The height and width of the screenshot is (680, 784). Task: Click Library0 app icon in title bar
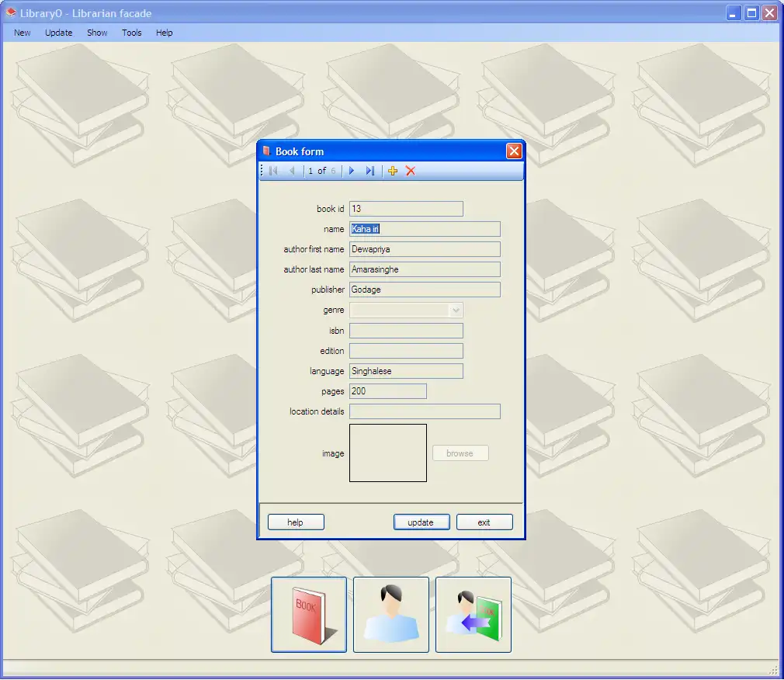(11, 13)
